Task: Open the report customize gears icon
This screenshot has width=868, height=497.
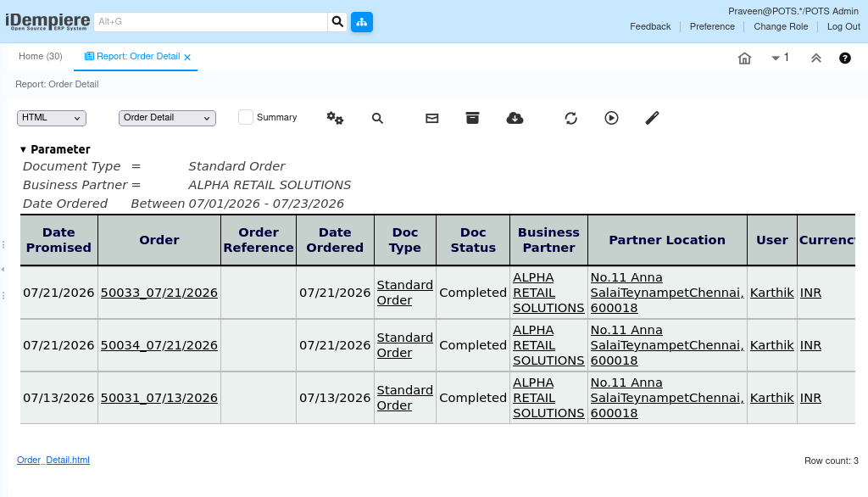Action: click(335, 118)
